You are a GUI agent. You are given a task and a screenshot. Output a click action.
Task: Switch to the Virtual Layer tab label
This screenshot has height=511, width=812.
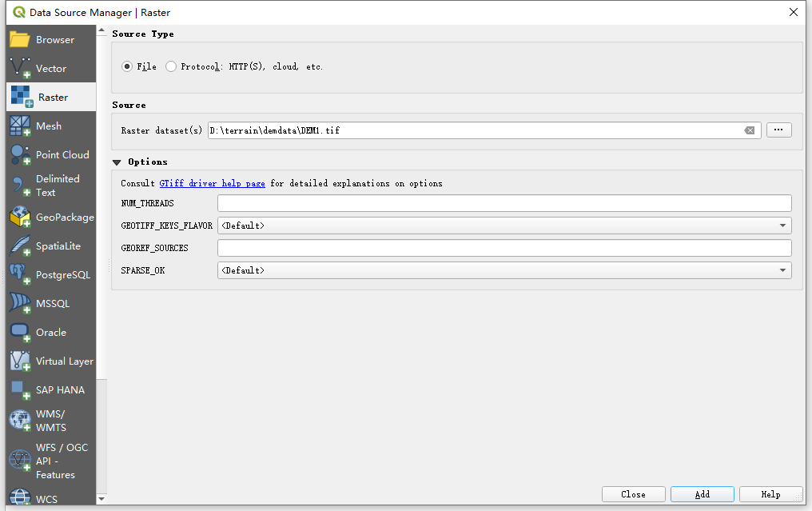(x=65, y=361)
